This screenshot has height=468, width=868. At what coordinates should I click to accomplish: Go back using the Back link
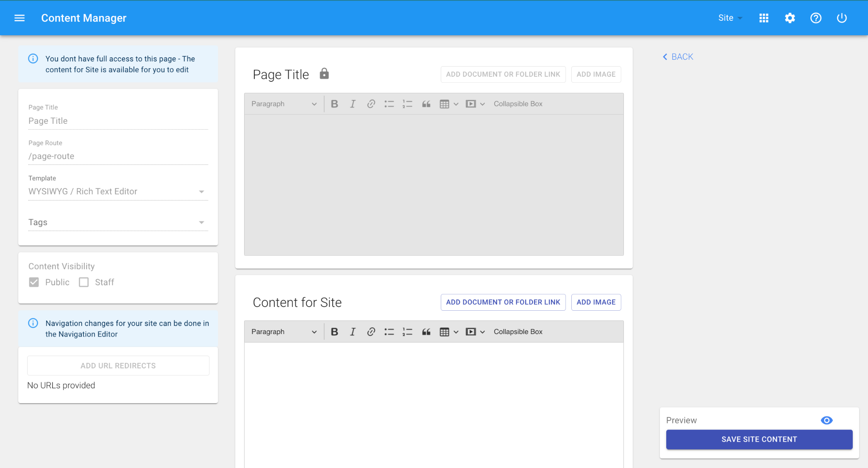678,57
